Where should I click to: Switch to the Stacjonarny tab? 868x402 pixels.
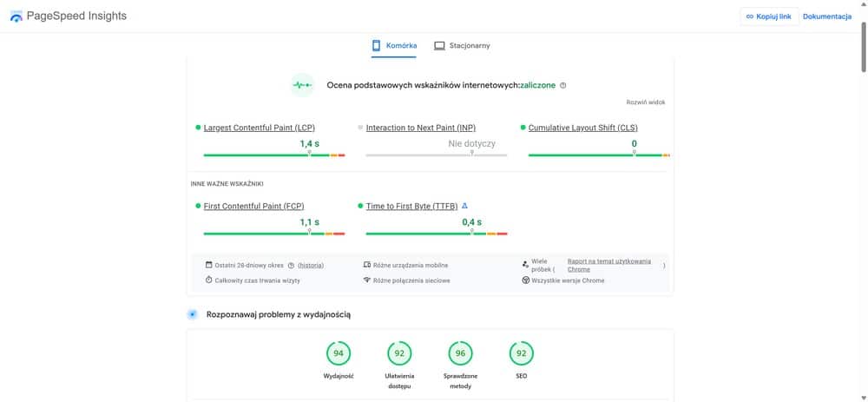tap(463, 45)
